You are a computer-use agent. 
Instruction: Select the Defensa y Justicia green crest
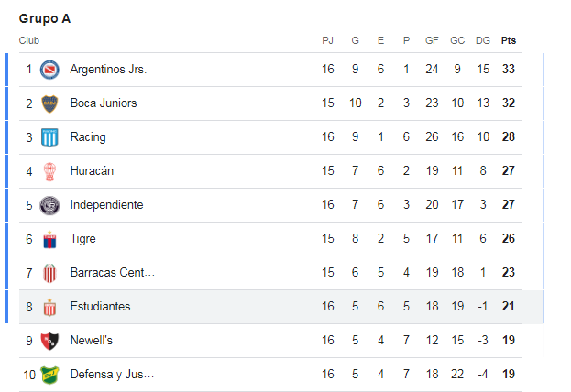49,375
